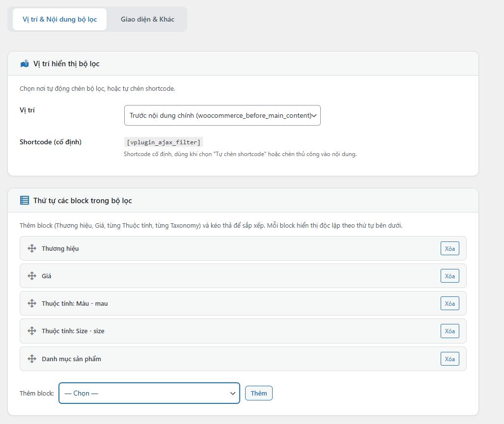Image resolution: width=504 pixels, height=424 pixels.
Task: Click the drag handle for Thuộc tính: Màu
Action: coord(32,303)
